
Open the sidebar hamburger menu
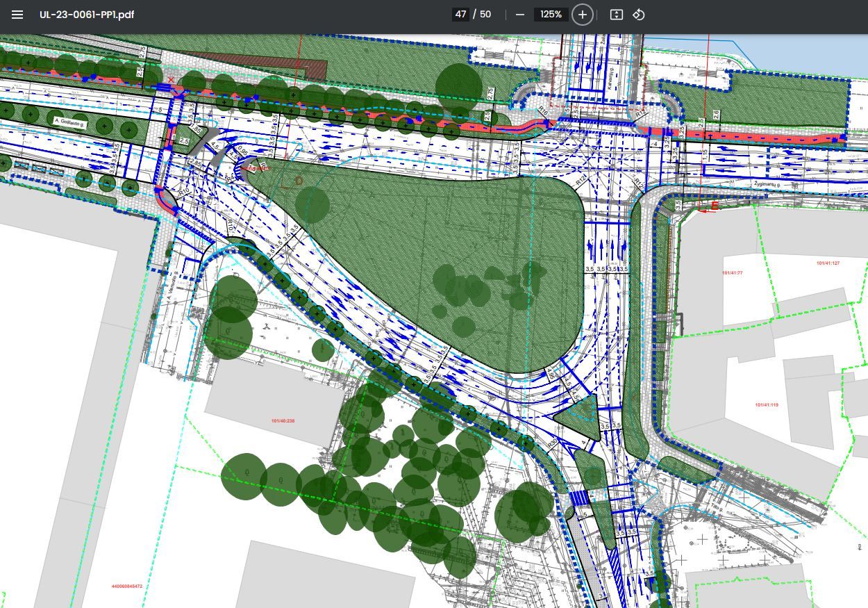tap(17, 15)
